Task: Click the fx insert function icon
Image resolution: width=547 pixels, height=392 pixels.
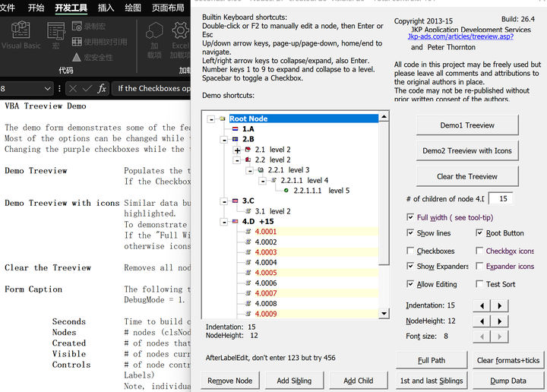Action: point(102,89)
